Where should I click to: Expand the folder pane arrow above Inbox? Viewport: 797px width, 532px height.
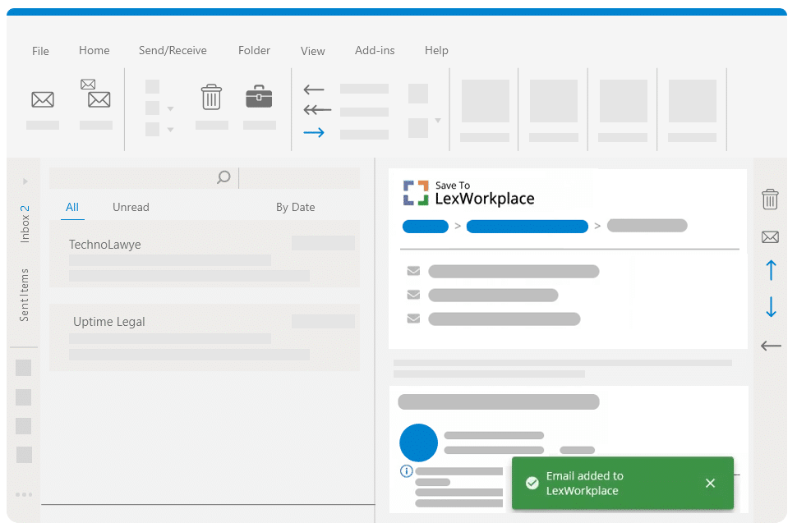tap(25, 181)
